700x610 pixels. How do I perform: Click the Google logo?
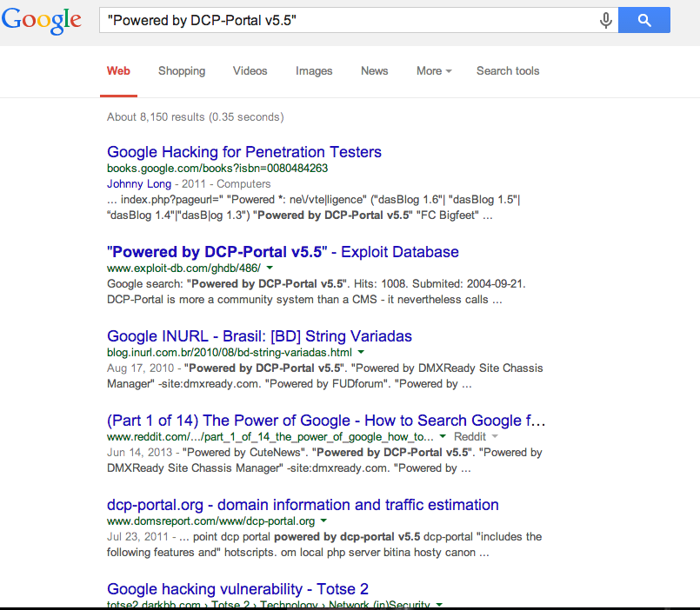click(x=42, y=21)
